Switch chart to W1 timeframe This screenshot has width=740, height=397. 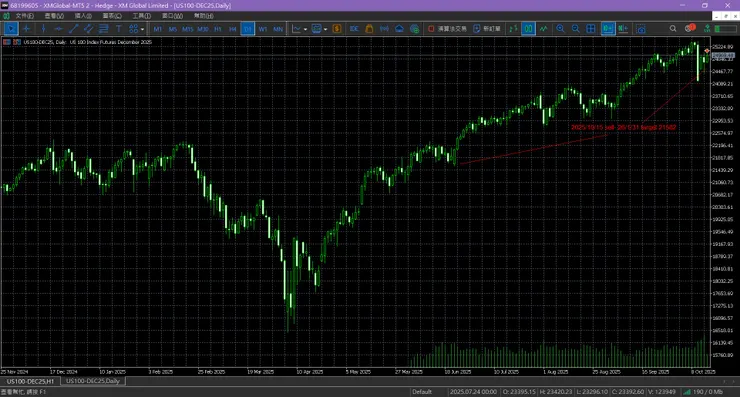(263, 29)
